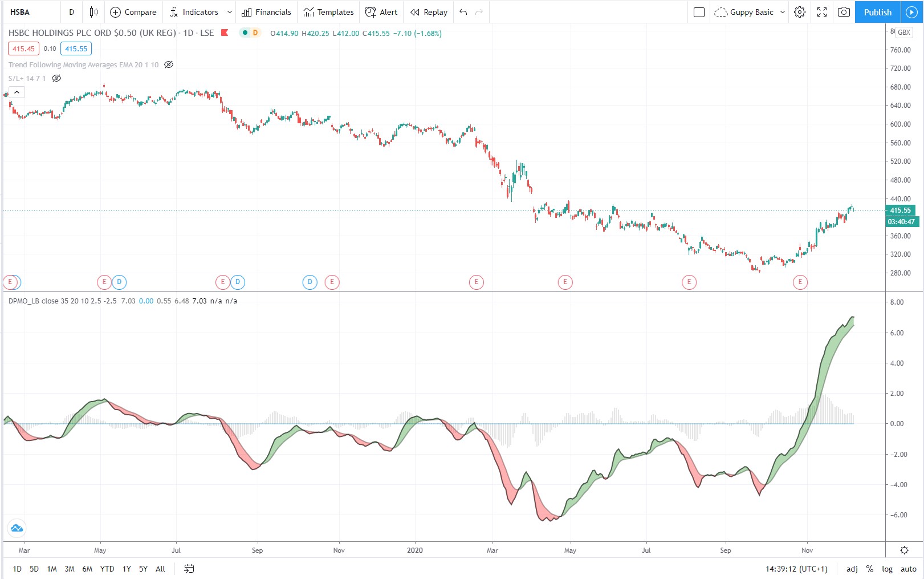Open the February 2020 earnings marker

coord(476,282)
